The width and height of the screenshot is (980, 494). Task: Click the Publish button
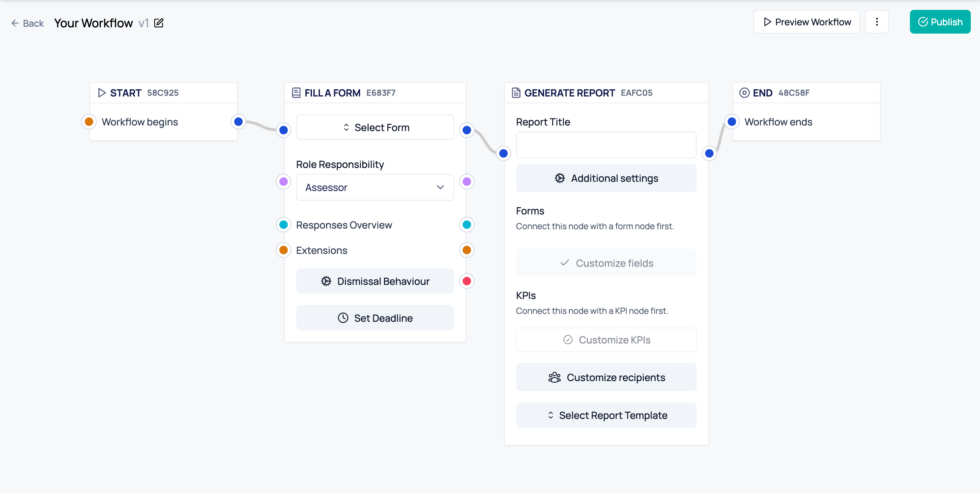pyautogui.click(x=940, y=22)
